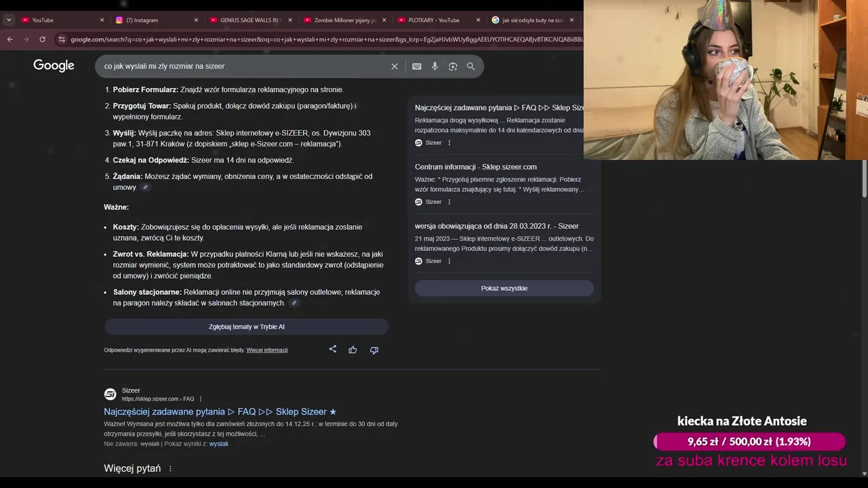Switch to Zombie Milioner pijany tab
The image size is (868, 488).
click(344, 20)
